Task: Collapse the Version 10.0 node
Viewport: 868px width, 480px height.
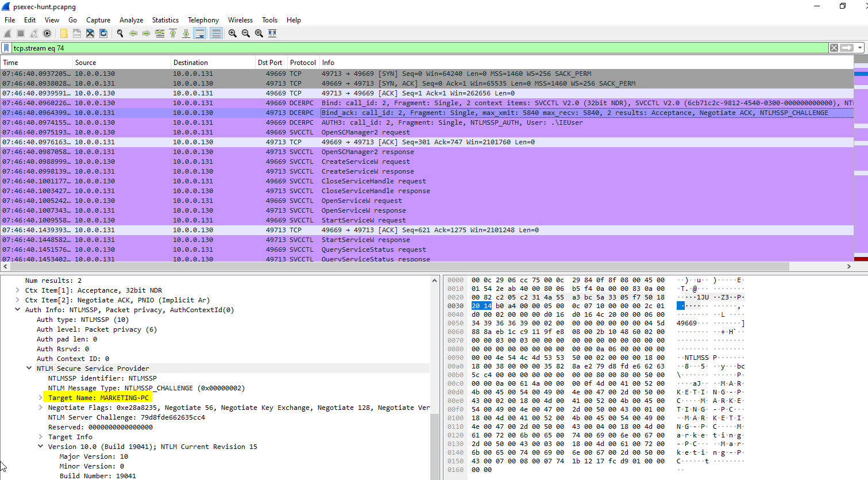Action: pyautogui.click(x=41, y=447)
